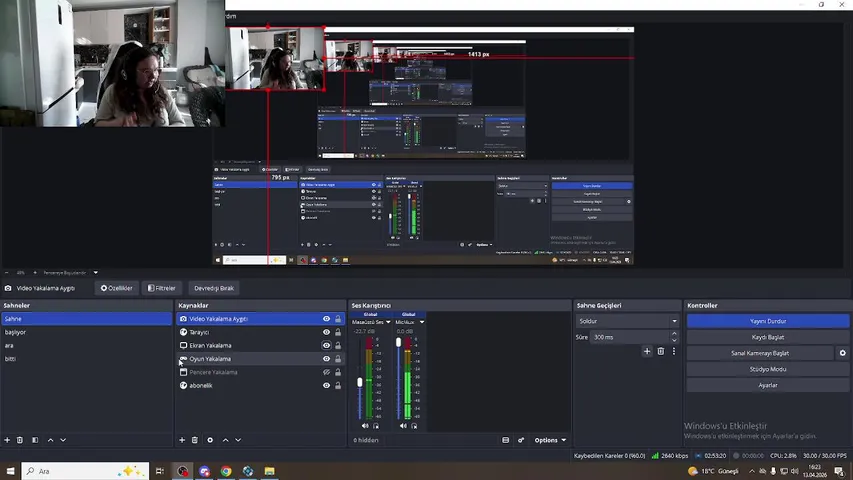Adjust the Masaüstü Ses volume fader

coord(360,383)
